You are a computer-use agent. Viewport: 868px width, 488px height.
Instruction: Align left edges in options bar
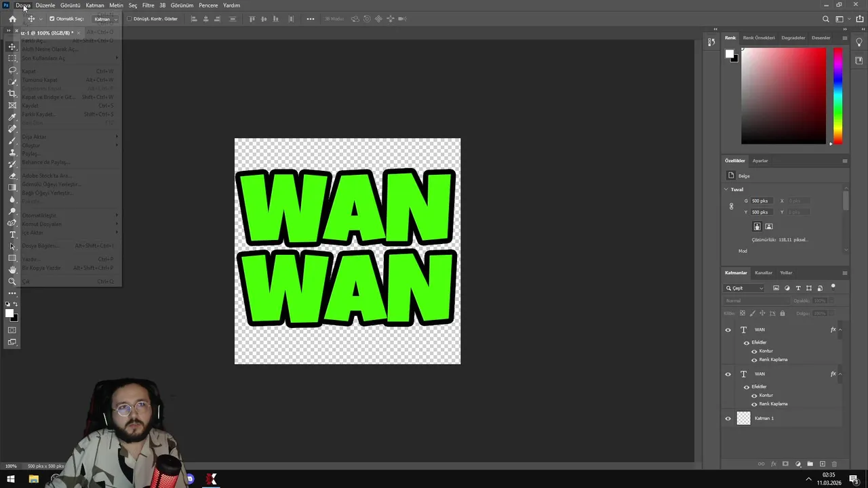point(194,19)
